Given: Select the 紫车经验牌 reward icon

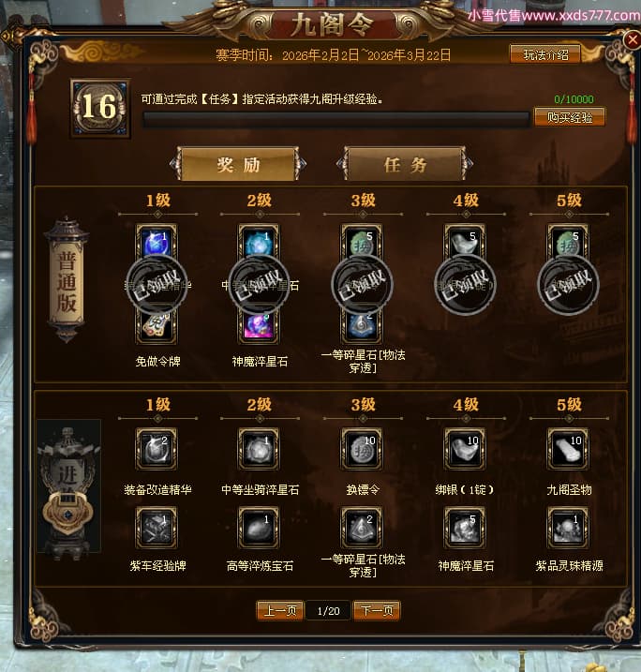Looking at the screenshot, I should 157,528.
